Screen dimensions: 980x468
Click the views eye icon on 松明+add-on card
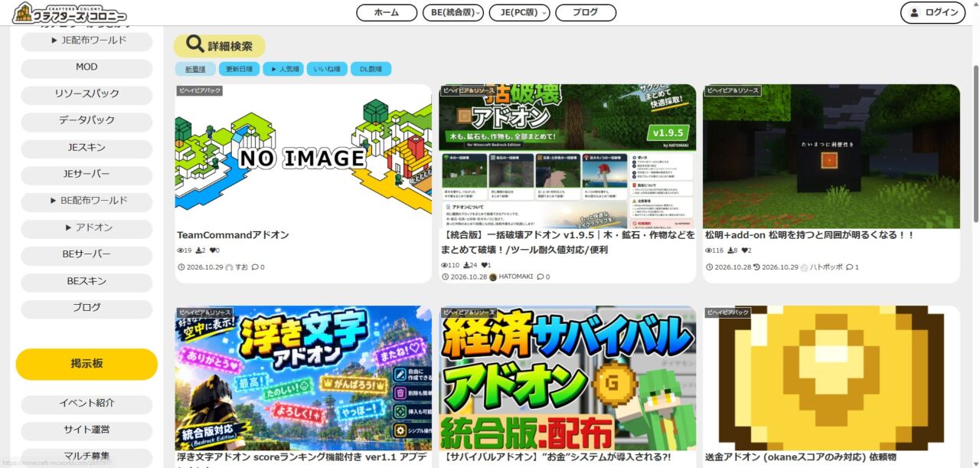(709, 250)
